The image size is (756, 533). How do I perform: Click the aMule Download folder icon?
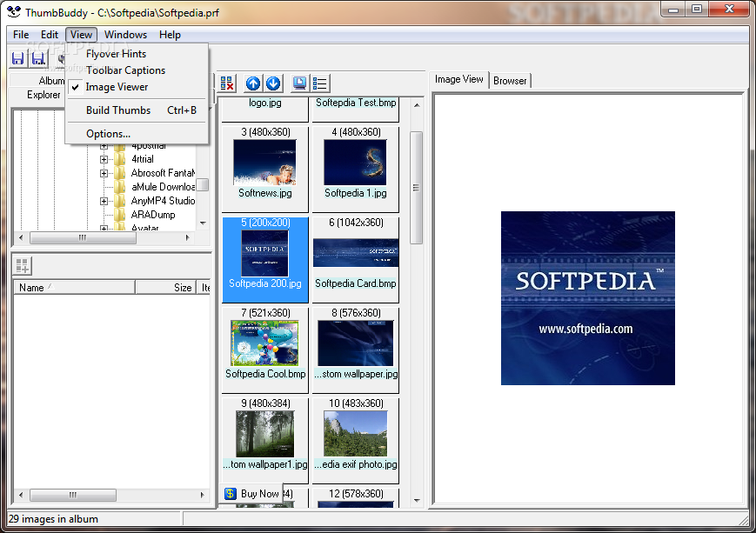[x=119, y=186]
